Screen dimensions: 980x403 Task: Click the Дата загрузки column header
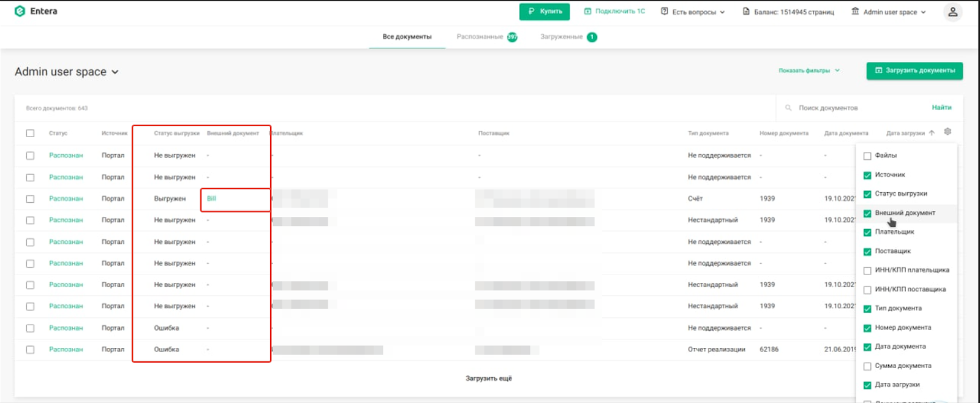905,133
